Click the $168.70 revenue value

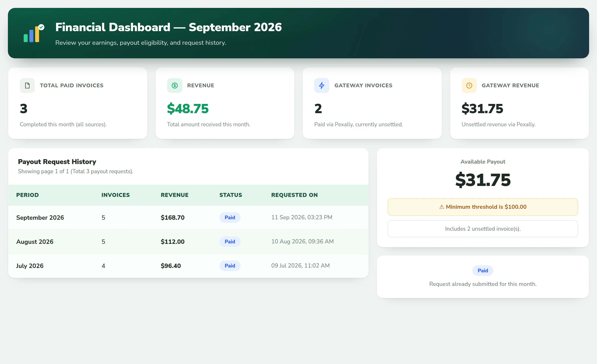(173, 218)
